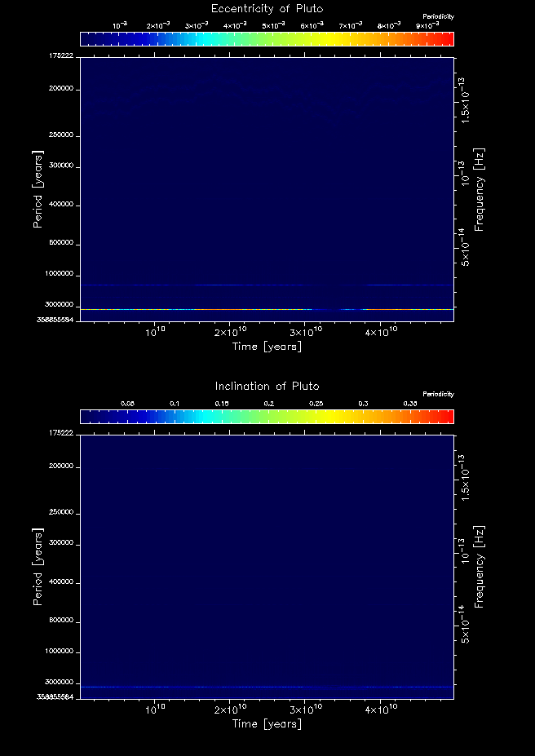Click the "Eccentricity of Pluto" plot title

[267, 9]
